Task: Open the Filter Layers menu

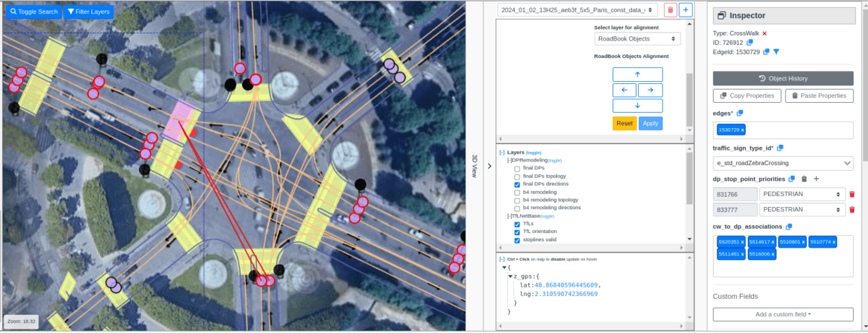Action: pyautogui.click(x=89, y=12)
